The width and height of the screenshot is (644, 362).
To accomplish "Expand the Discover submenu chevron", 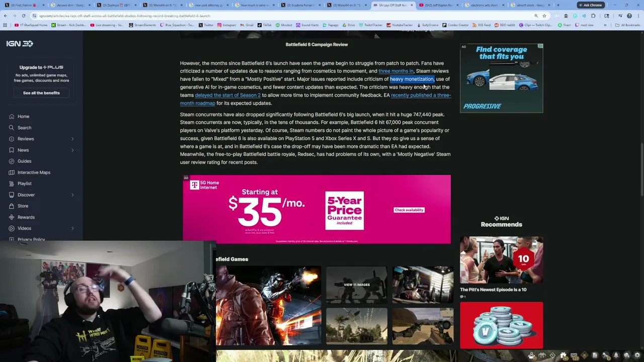I will click(72, 195).
